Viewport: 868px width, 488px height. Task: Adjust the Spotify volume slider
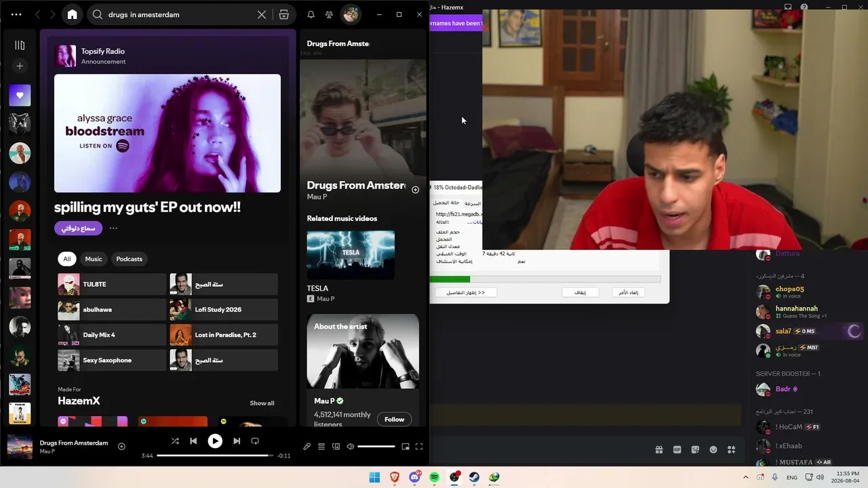[376, 447]
